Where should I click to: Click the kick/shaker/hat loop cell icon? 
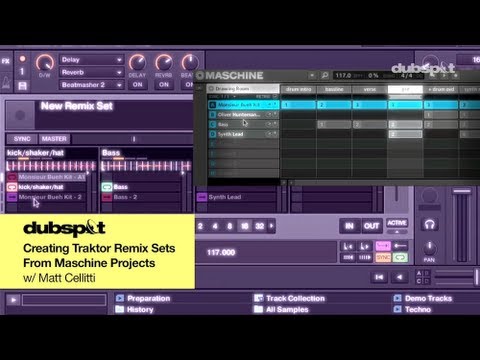pos(12,187)
